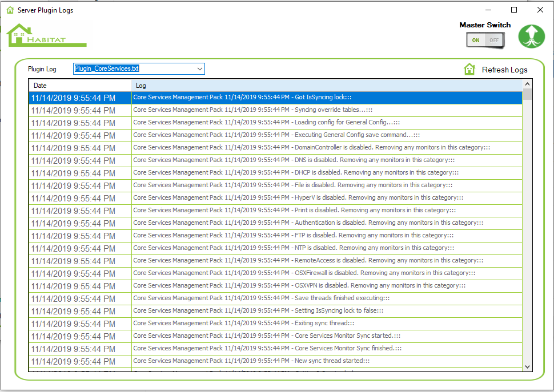Image resolution: width=554 pixels, height=392 pixels.
Task: Select the 'DHCP is disabled' log row
Action: (x=286, y=172)
